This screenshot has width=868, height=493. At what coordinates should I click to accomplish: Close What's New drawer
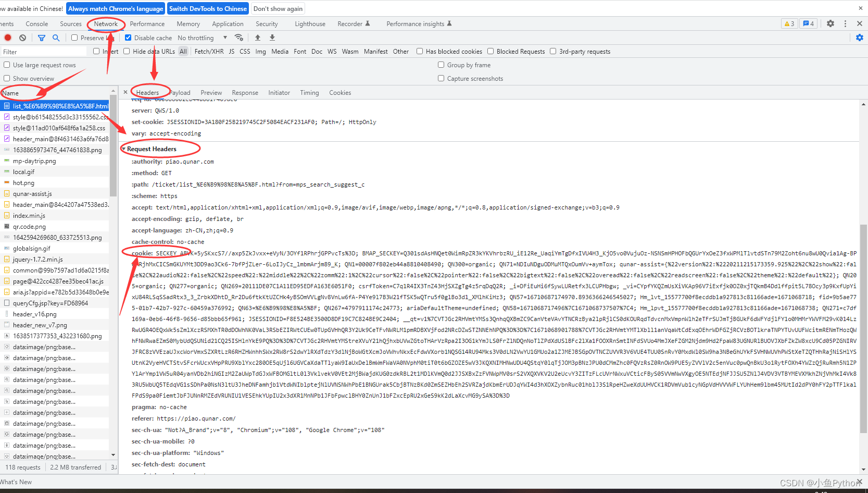click(x=859, y=482)
